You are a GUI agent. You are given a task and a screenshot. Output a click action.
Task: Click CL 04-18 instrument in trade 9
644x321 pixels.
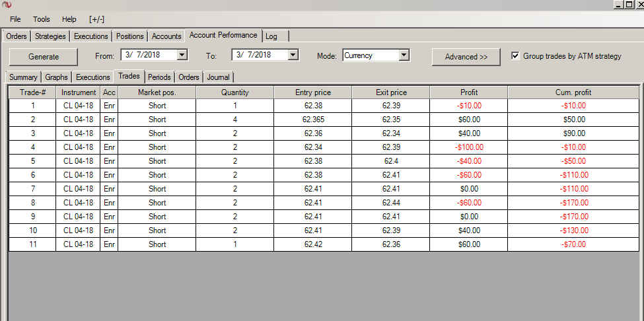[79, 217]
